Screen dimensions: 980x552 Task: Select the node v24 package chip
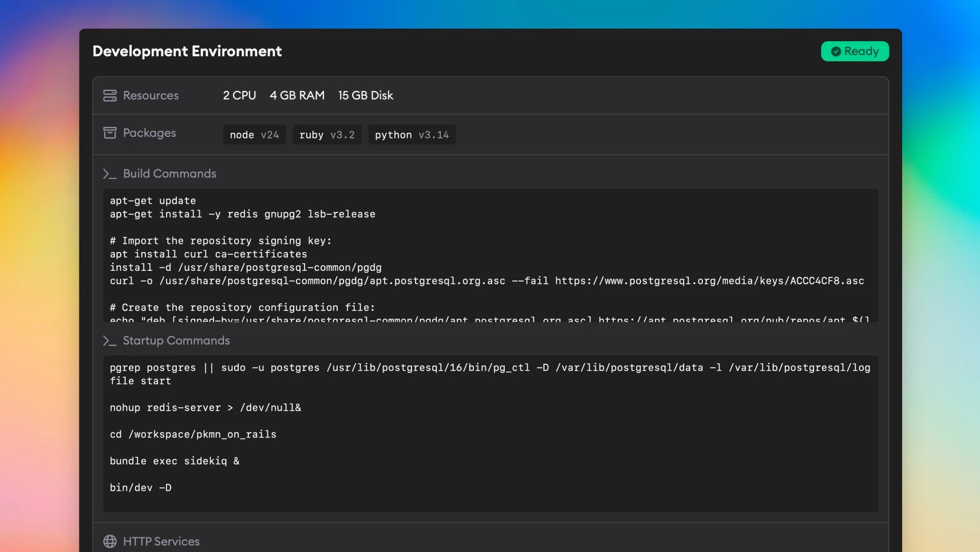pos(254,135)
